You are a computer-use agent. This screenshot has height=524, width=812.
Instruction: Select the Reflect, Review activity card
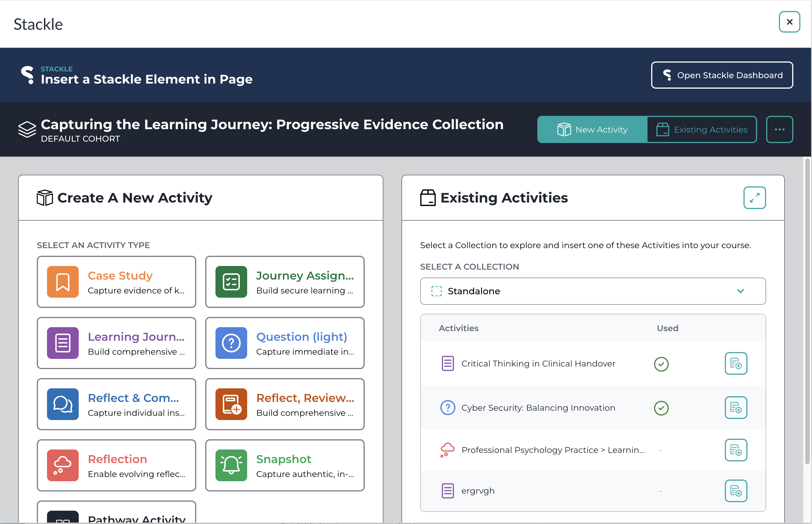click(x=285, y=404)
